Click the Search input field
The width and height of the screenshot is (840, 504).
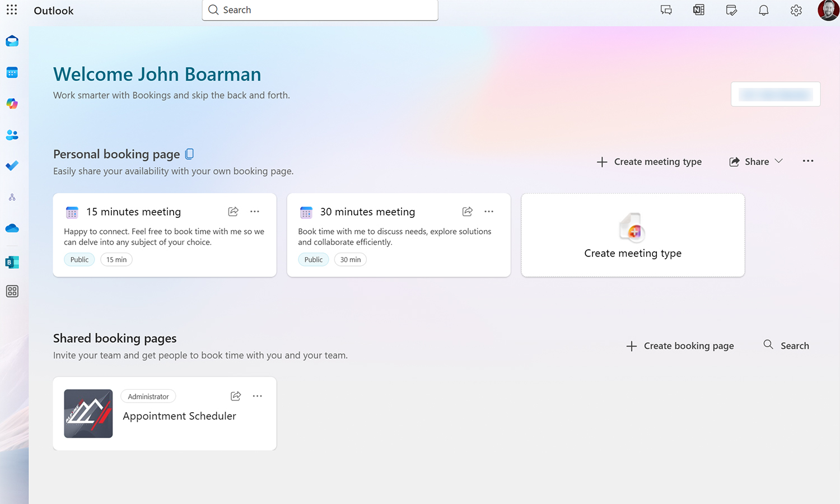click(x=319, y=10)
